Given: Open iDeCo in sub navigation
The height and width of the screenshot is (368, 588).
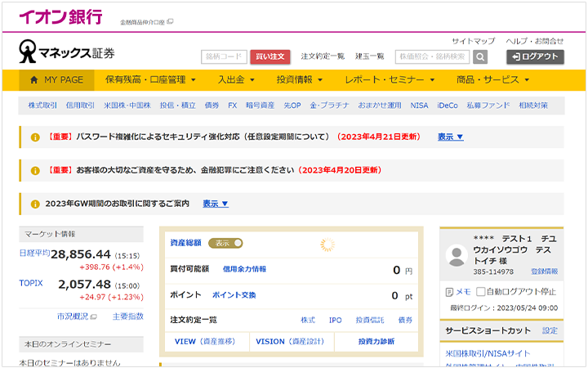Looking at the screenshot, I should coord(448,105).
